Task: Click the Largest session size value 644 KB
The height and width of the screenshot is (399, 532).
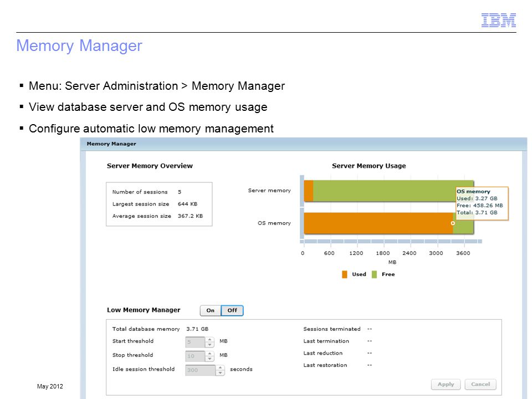Action: (x=187, y=204)
